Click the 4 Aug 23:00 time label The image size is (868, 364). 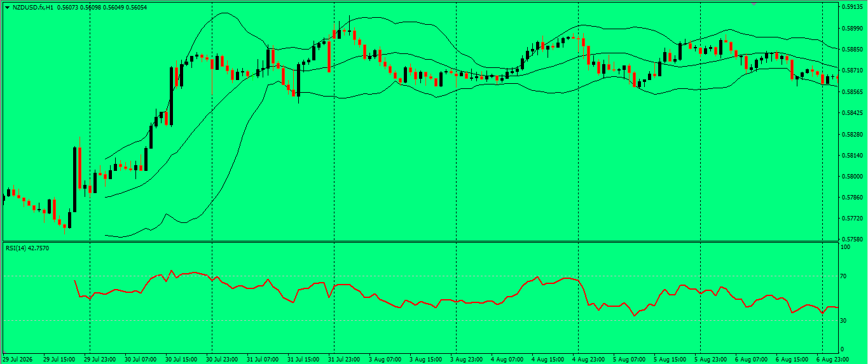click(588, 359)
